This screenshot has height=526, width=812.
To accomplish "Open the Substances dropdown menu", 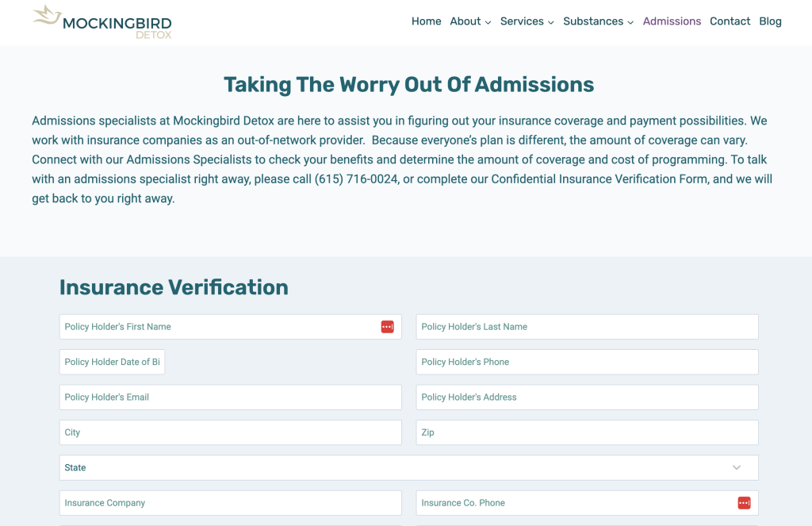I will pos(598,21).
